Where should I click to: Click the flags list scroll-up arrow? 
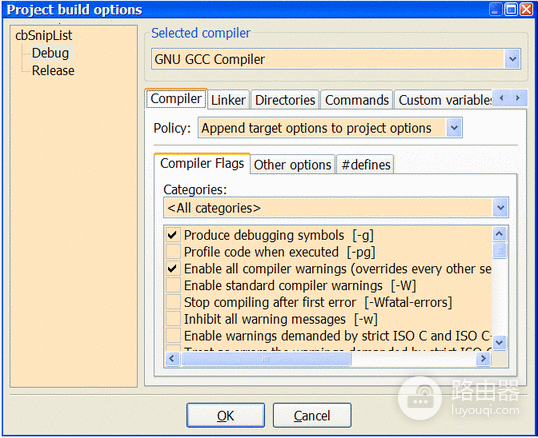(500, 234)
